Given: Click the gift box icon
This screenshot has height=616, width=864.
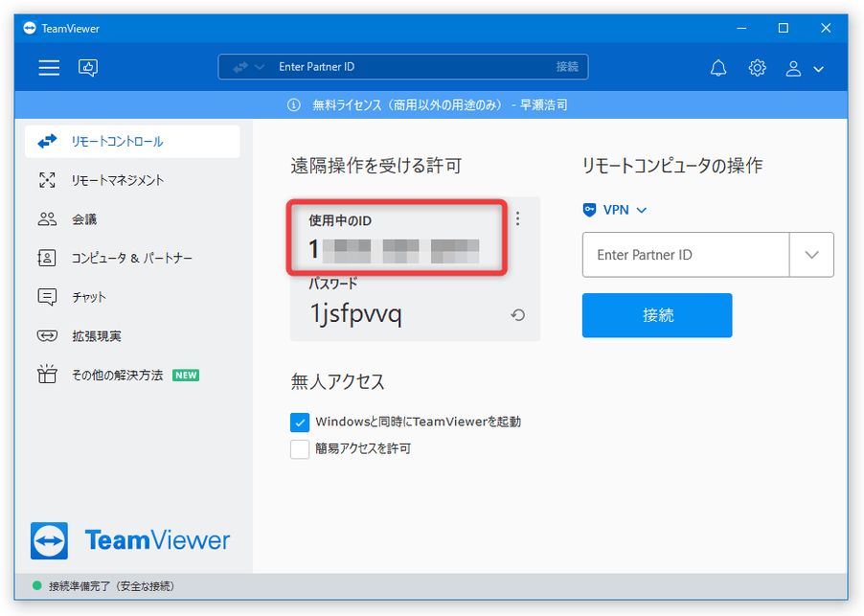Looking at the screenshot, I should [x=47, y=375].
